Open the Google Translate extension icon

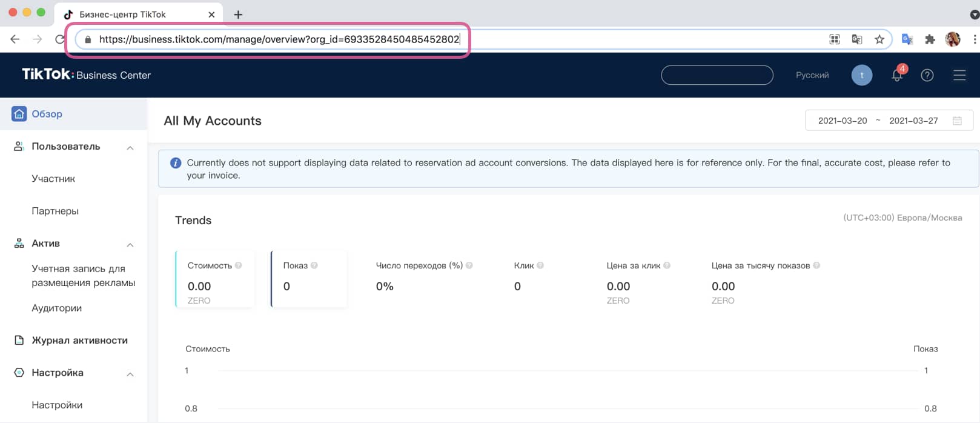coord(907,39)
